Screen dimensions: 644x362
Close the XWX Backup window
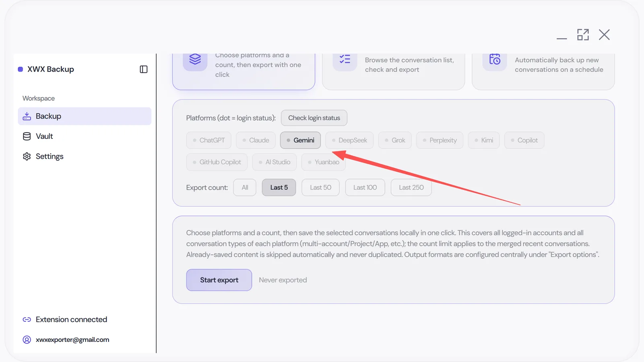(604, 35)
